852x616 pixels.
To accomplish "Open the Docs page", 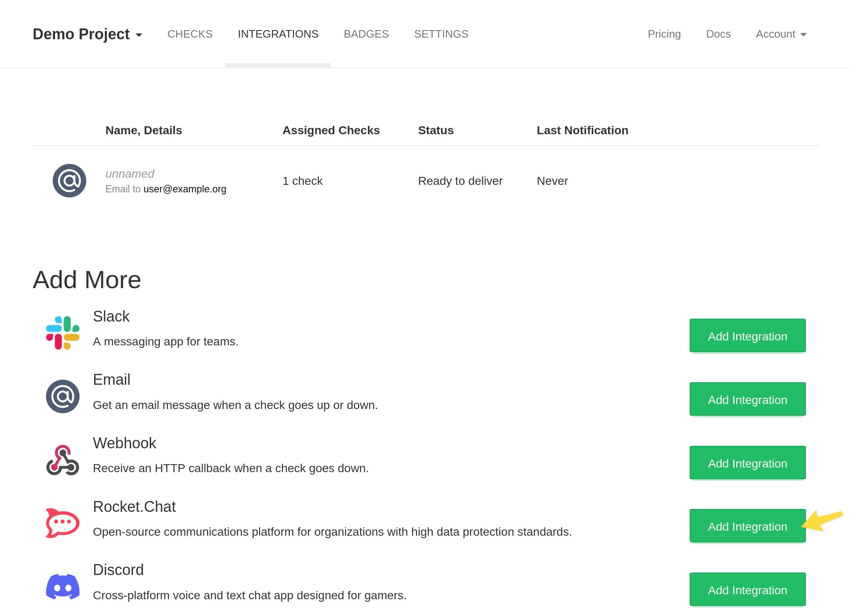I will pos(718,34).
